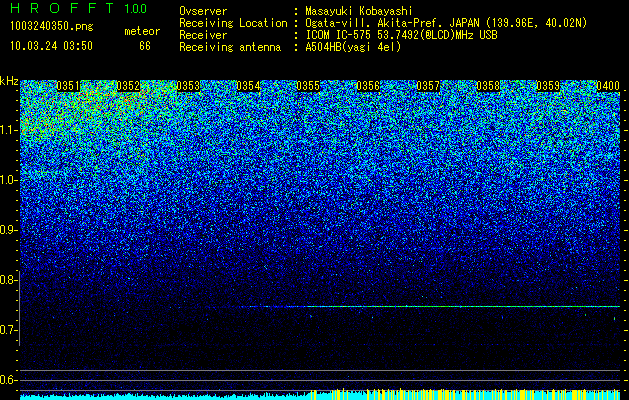629x400 pixels.
Task: Click the meteor label
Action: 142,31
